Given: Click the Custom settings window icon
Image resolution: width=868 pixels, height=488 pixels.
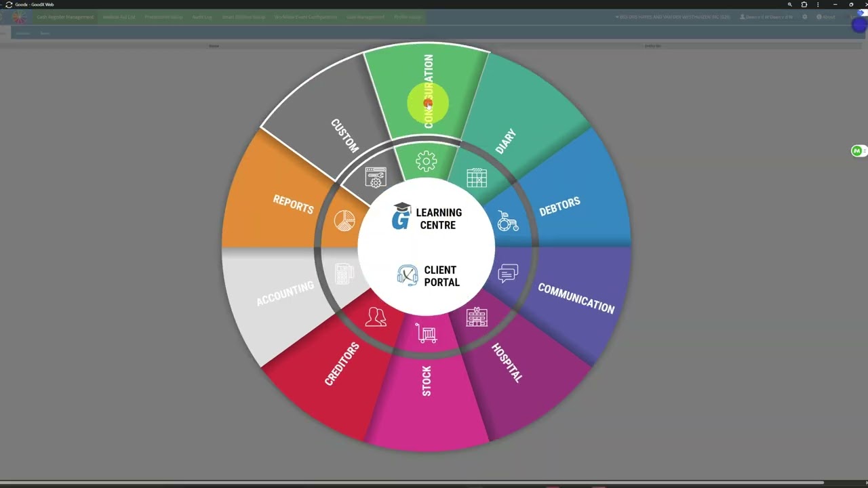Looking at the screenshot, I should tap(376, 178).
